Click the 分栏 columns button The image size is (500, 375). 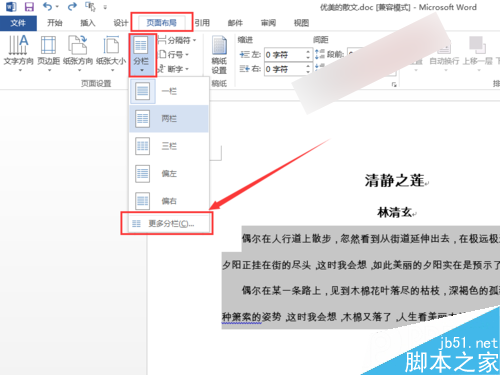click(x=142, y=55)
